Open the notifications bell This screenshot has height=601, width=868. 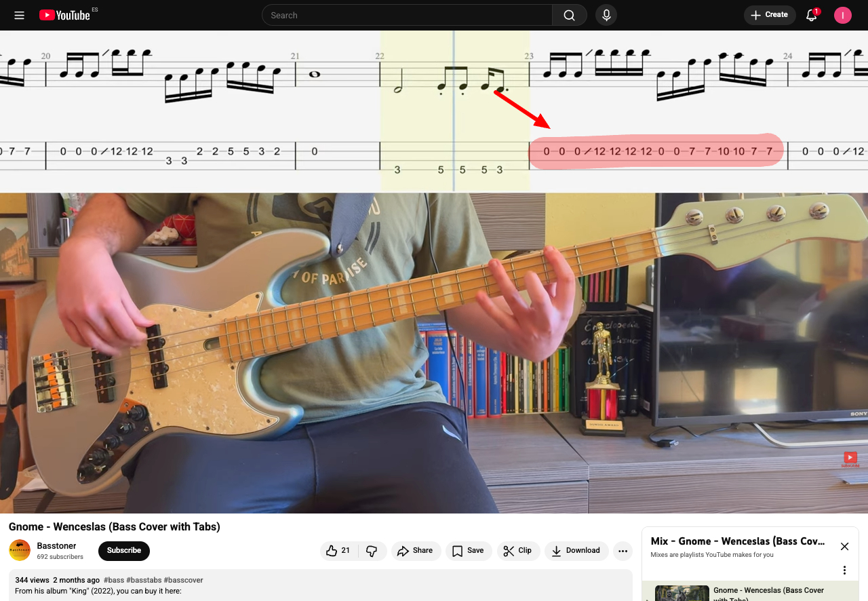point(811,15)
